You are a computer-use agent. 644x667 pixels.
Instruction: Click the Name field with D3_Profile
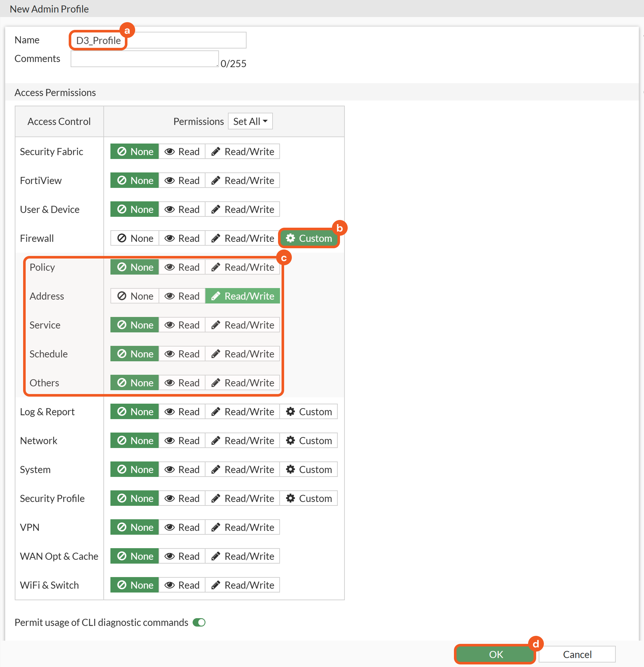pyautogui.click(x=158, y=40)
